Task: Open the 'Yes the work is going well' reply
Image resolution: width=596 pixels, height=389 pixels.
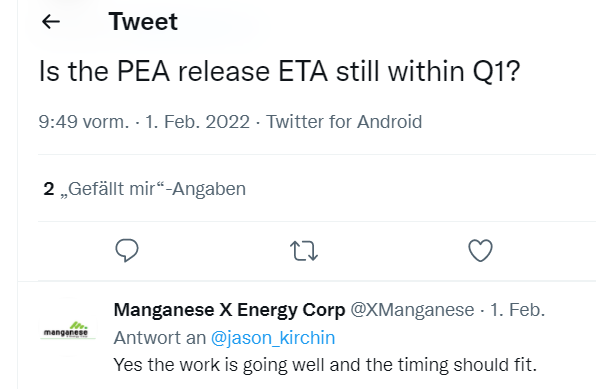Action: coord(325,365)
